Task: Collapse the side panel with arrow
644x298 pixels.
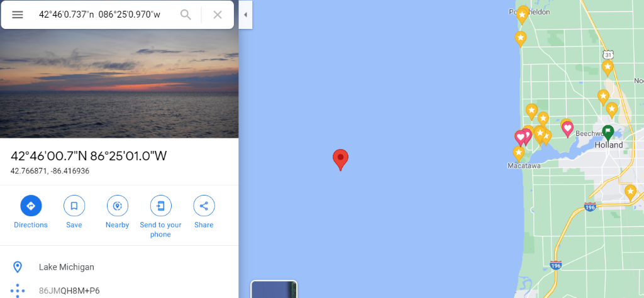Action: click(x=245, y=15)
